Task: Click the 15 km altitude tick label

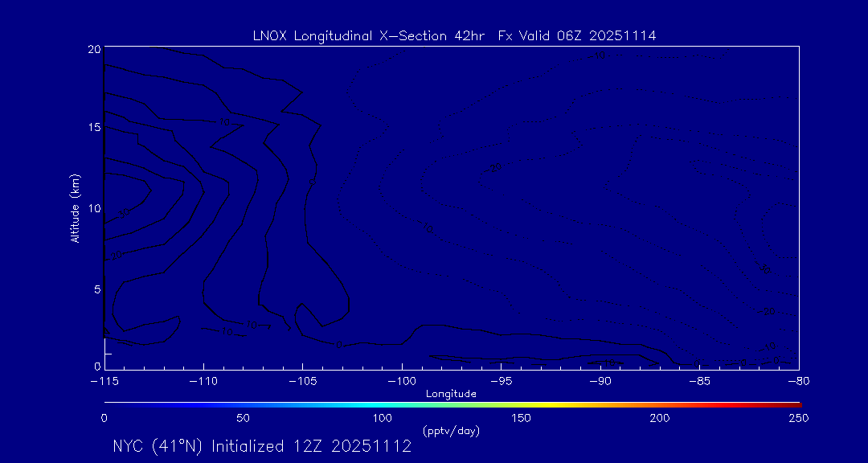Action: coord(93,128)
